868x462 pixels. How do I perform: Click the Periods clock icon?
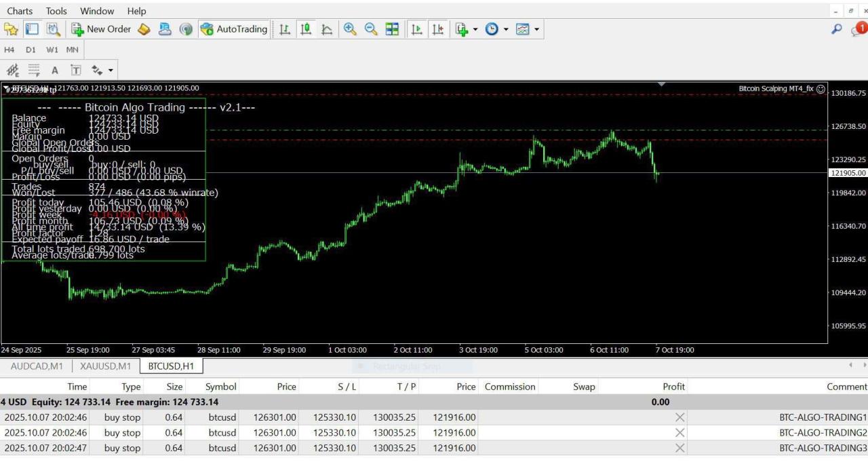coord(492,29)
